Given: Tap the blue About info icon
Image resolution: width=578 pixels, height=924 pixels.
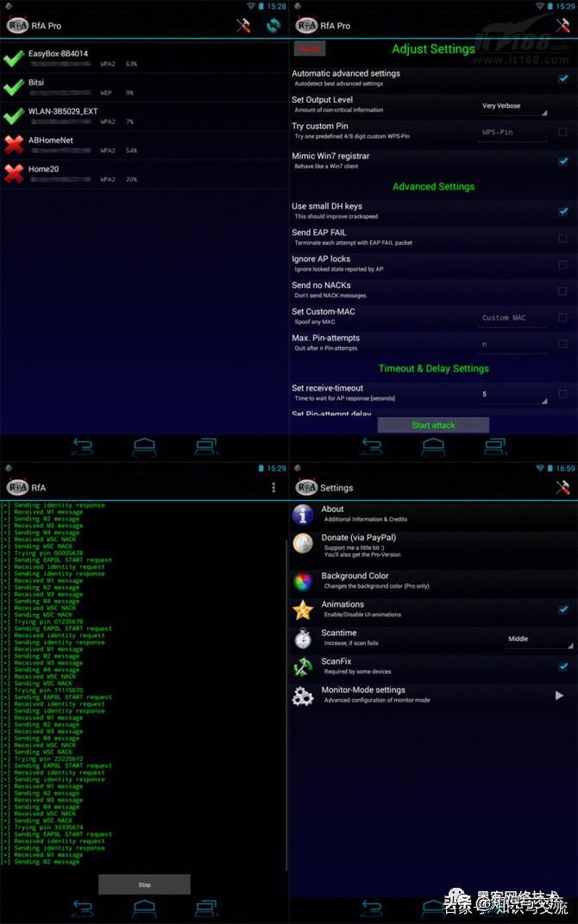Looking at the screenshot, I should point(303,514).
